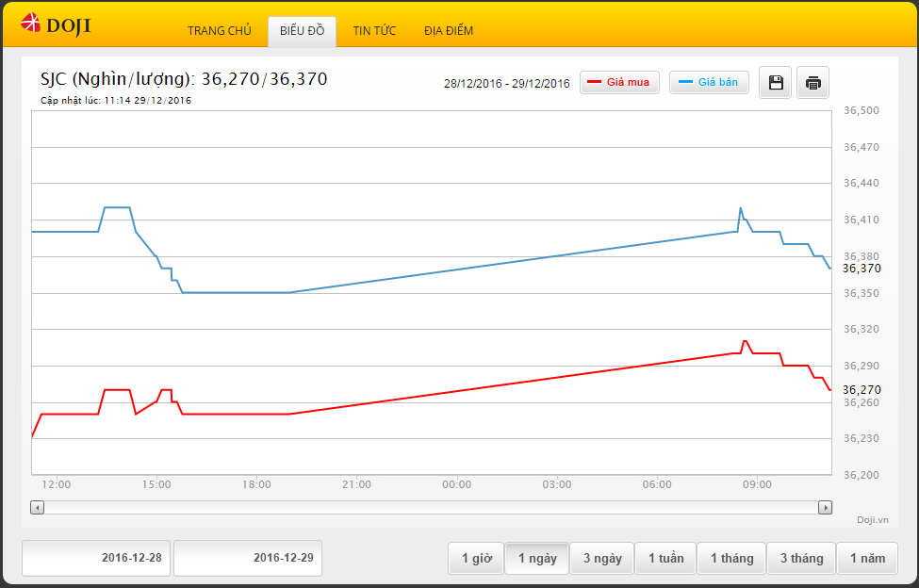Click the 36,370 current sell price label
This screenshot has height=588, width=919.
coord(862,269)
